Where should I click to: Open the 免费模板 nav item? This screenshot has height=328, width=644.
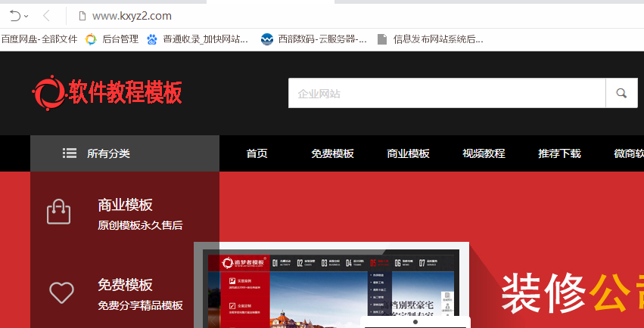[332, 153]
